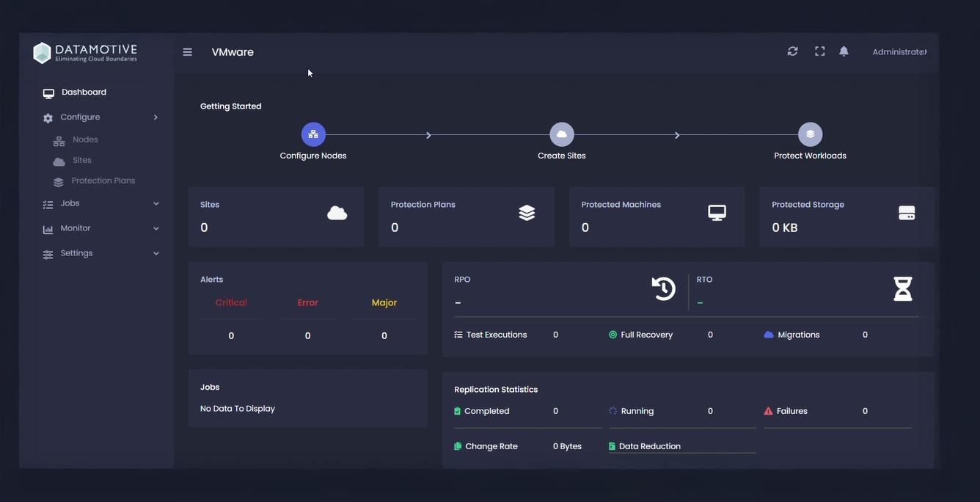Open the Administrator account menu
The width and height of the screenshot is (980, 502).
pyautogui.click(x=897, y=51)
